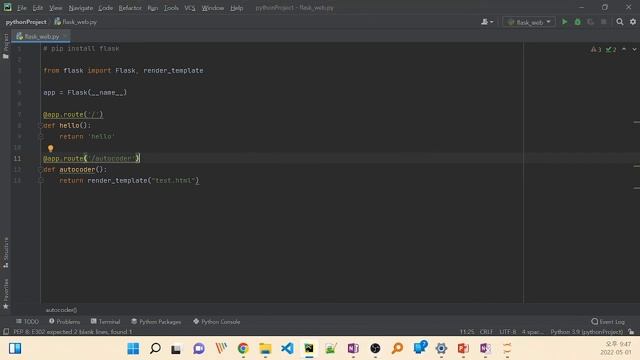This screenshot has width=640, height=360.
Task: Open the Run menu
Action: pos(153,8)
